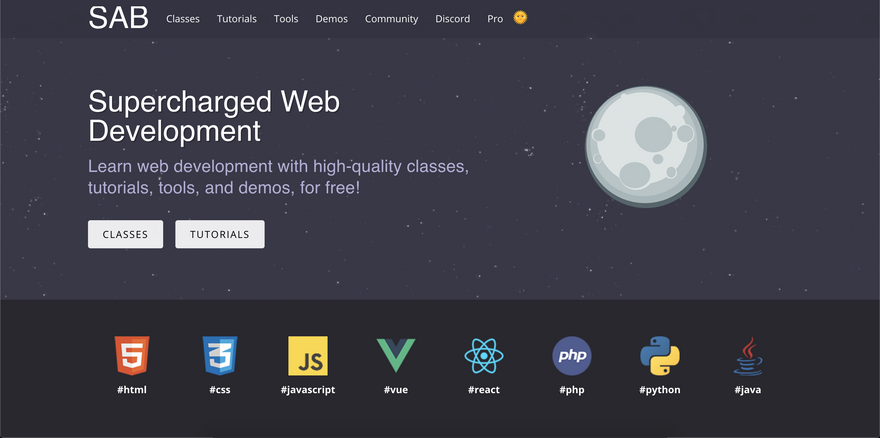
Task: Open the Discord navigation link
Action: click(x=453, y=19)
